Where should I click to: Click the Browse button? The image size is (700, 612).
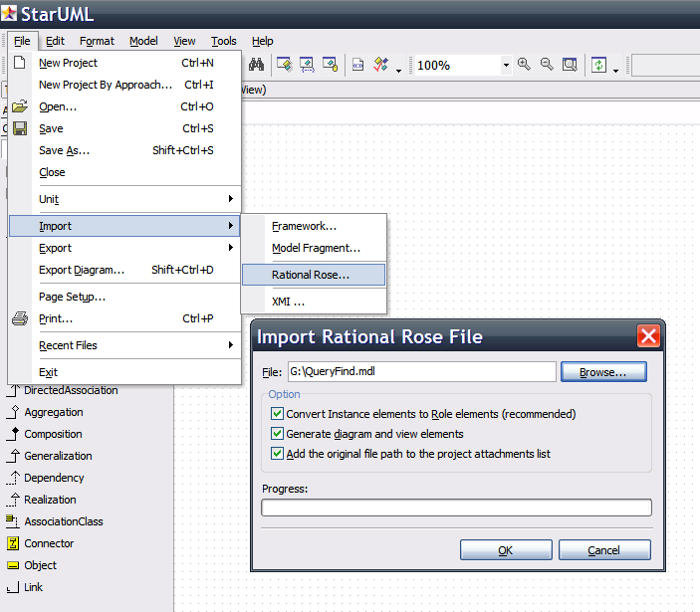(603, 372)
